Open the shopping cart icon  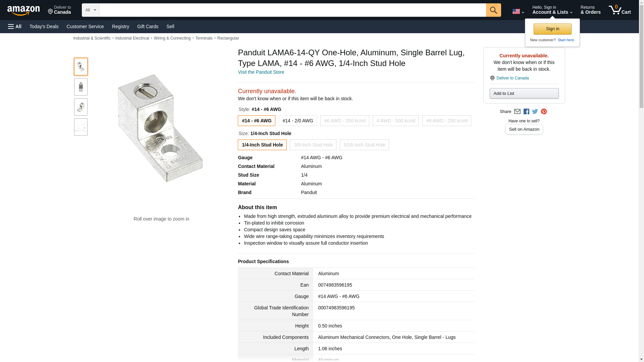(x=620, y=10)
